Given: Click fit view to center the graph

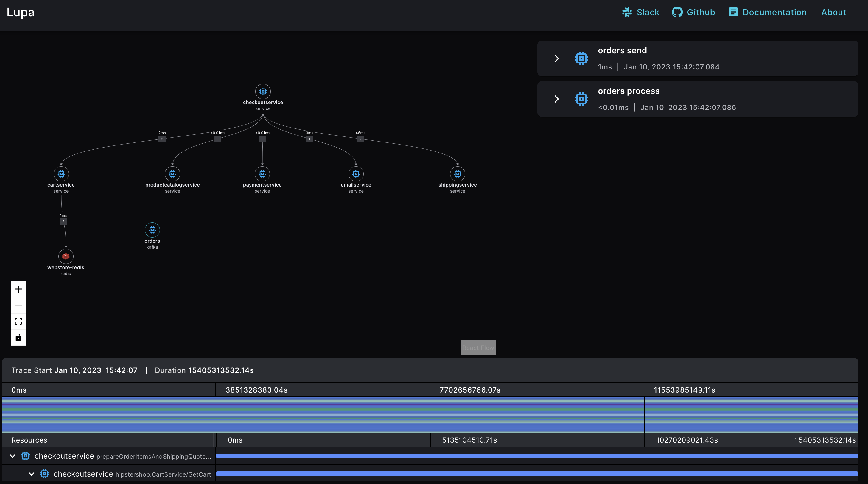Looking at the screenshot, I should [x=18, y=321].
